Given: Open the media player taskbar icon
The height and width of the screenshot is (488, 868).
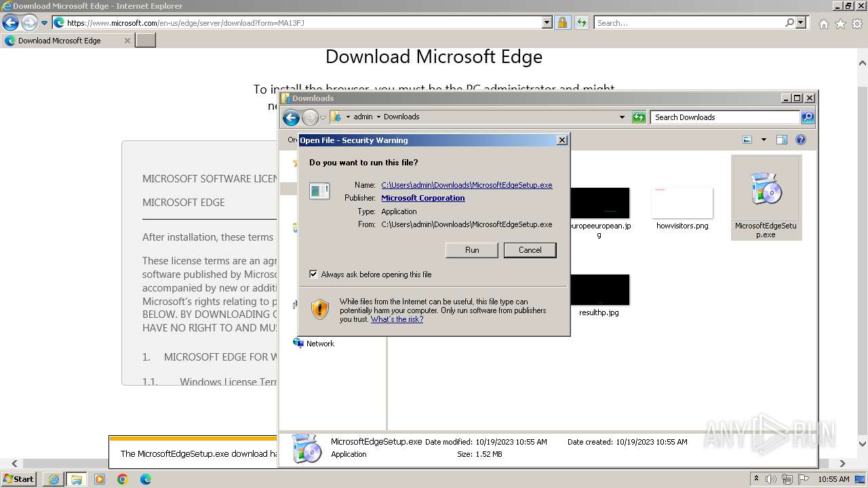Looking at the screenshot, I should pyautogui.click(x=100, y=479).
